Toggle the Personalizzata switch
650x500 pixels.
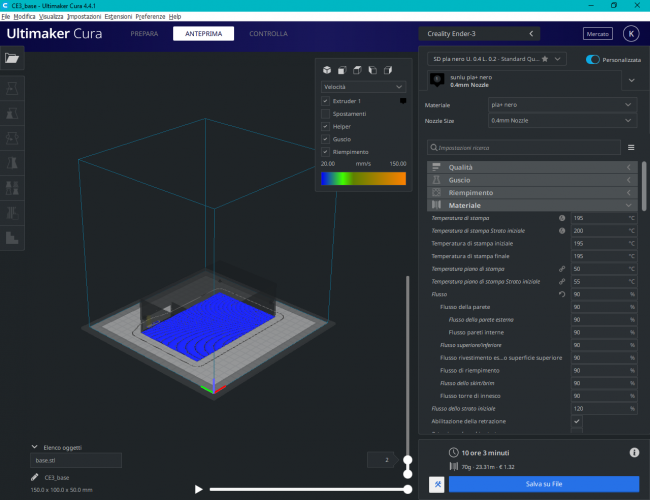pos(593,59)
